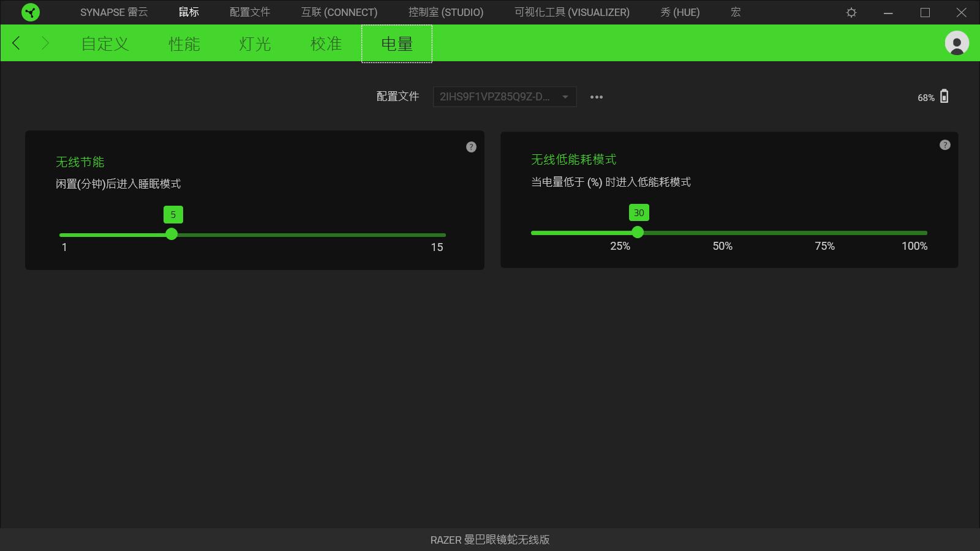Click the help icon on 无线节能 panel

click(x=471, y=147)
